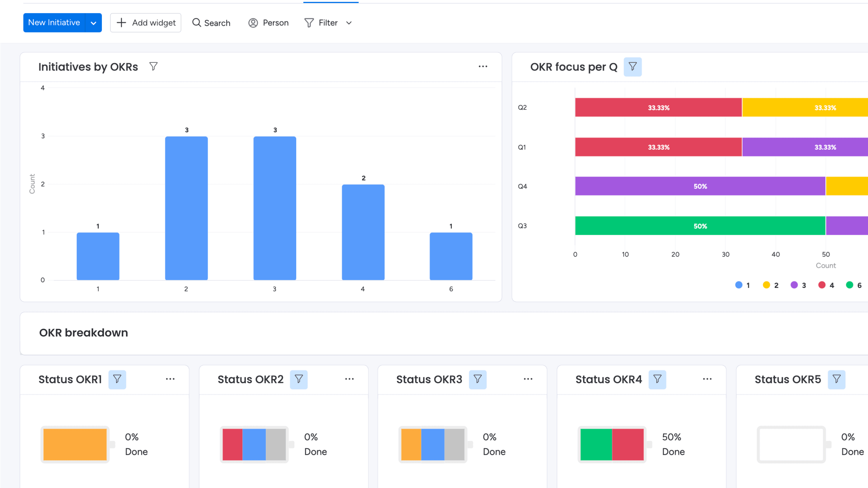Open the Person filter
Viewport: 868px width, 488px height.
(268, 23)
